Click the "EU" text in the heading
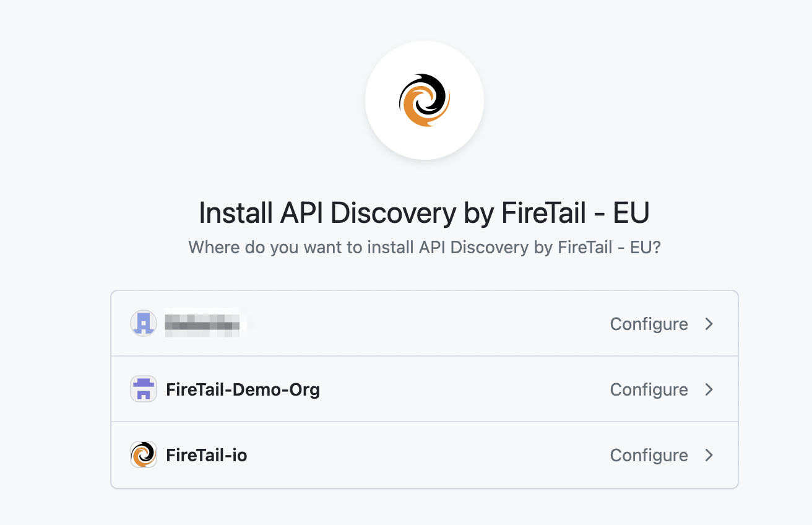The image size is (812, 525). [631, 213]
